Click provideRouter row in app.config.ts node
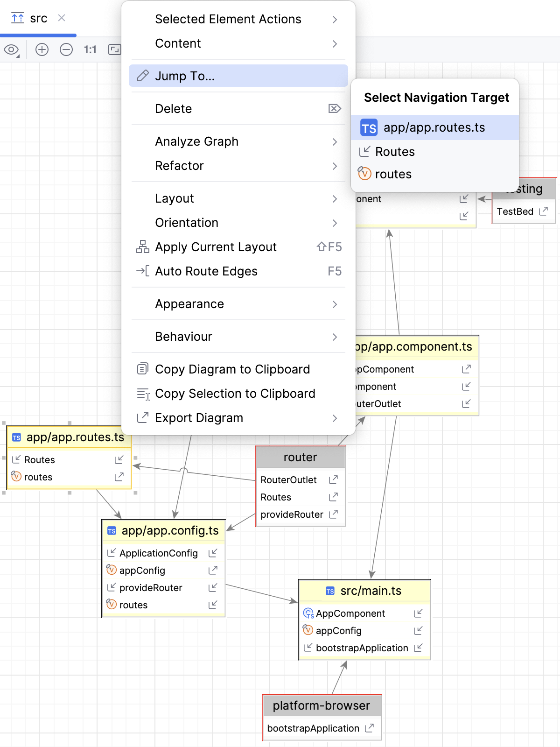The height and width of the screenshot is (747, 560). pos(164,588)
